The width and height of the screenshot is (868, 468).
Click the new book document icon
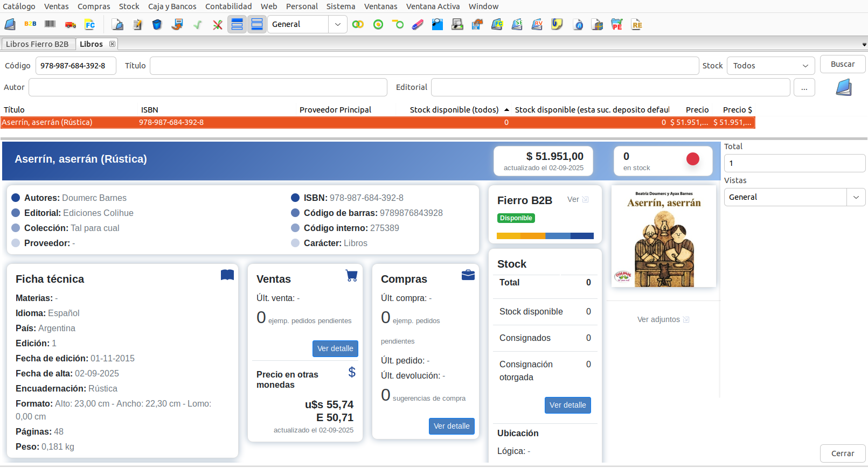coord(117,24)
